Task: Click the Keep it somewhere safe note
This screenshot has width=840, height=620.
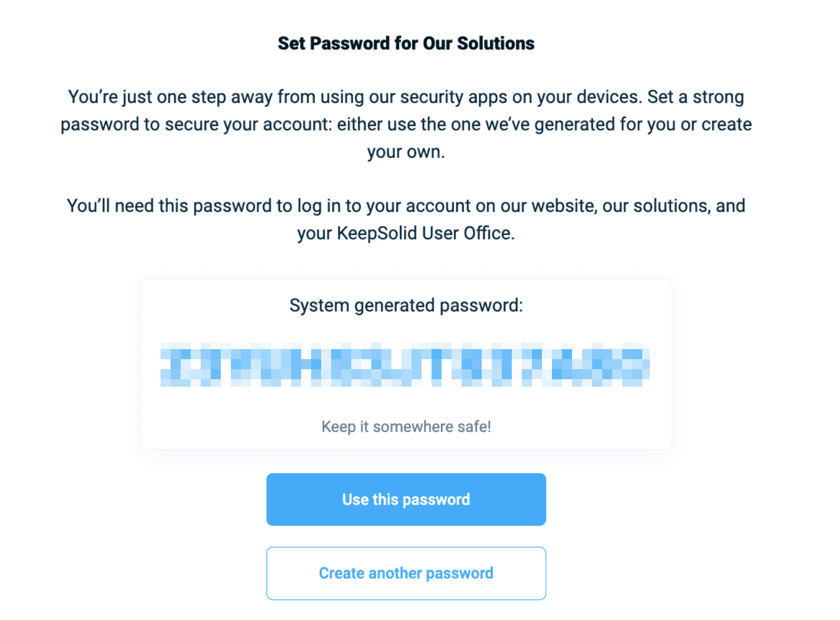Action: (406, 427)
